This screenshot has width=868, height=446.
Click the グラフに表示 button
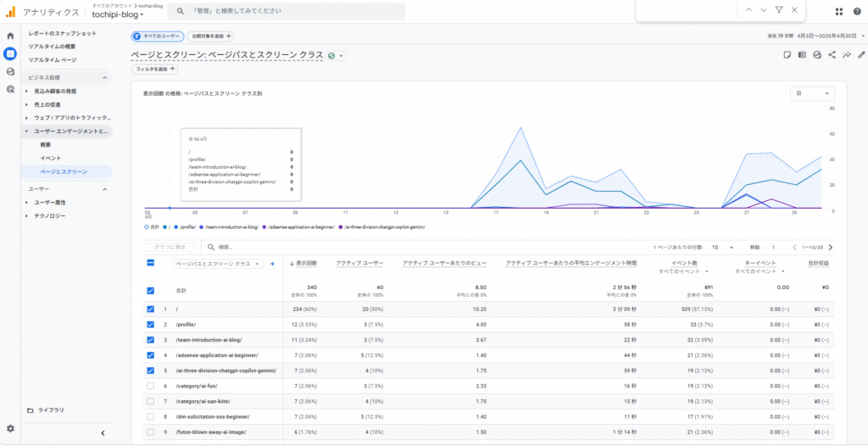(x=170, y=248)
